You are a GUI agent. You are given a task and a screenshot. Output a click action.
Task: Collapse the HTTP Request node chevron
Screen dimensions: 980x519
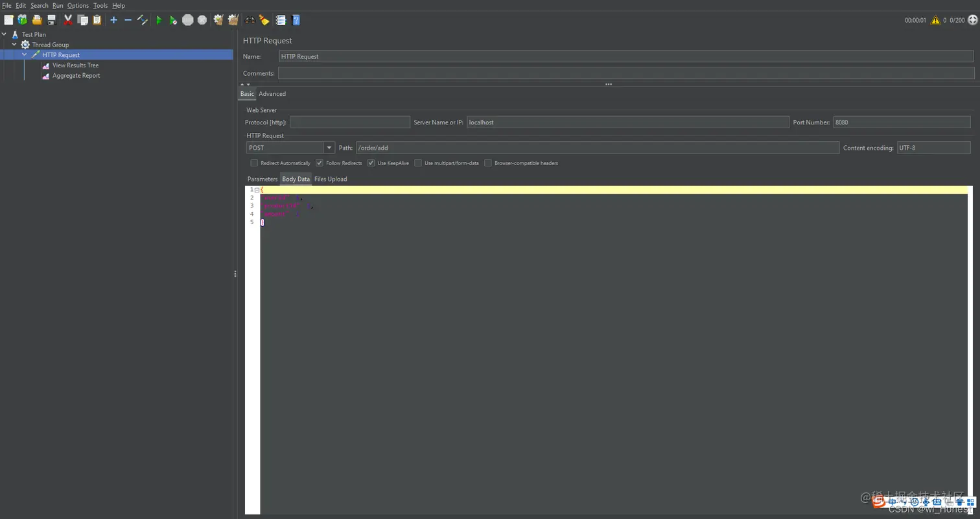pos(25,55)
